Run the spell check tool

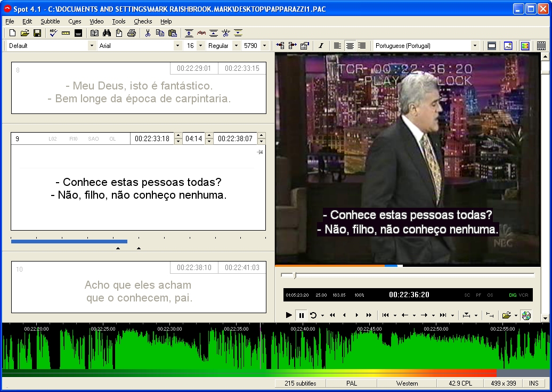point(53,33)
